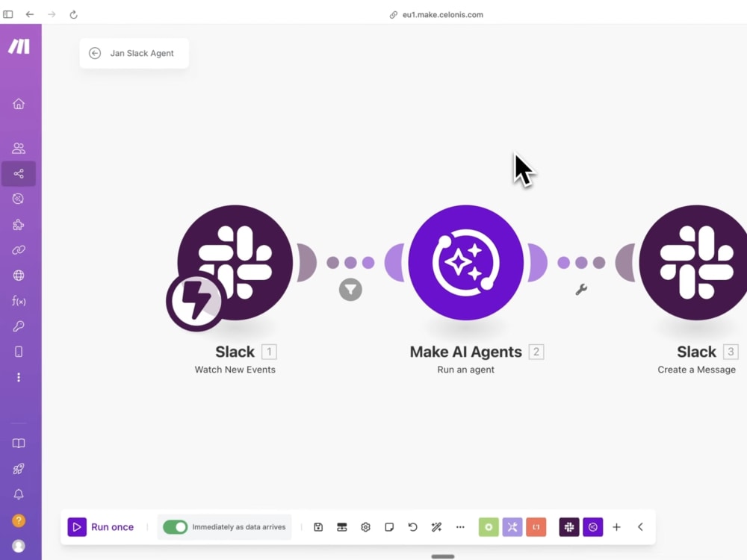
Task: Click the browser forward arrow
Action: tap(52, 14)
